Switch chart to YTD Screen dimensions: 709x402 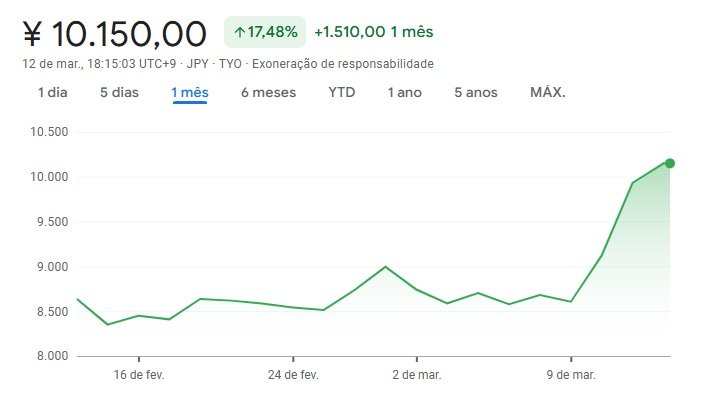[x=342, y=93]
